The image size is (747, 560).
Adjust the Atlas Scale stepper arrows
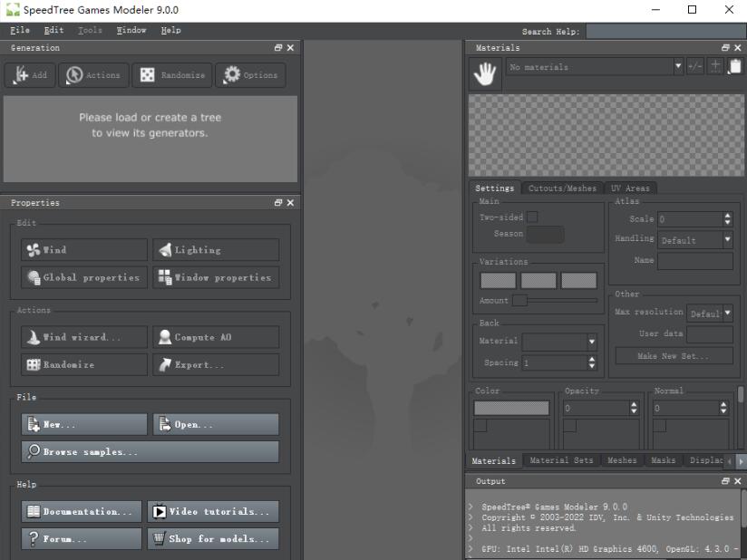pyautogui.click(x=727, y=219)
